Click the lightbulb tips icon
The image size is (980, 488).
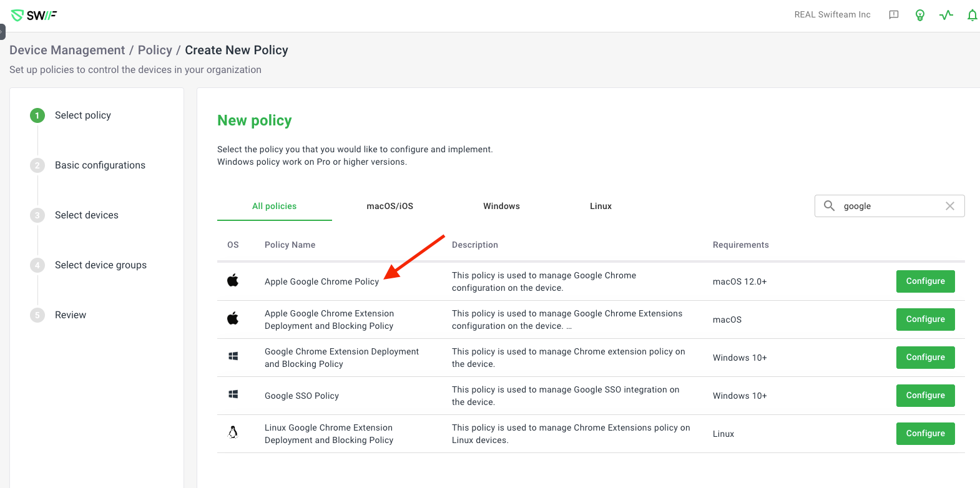pos(919,15)
